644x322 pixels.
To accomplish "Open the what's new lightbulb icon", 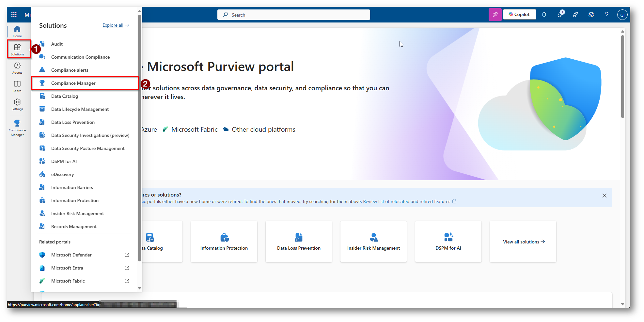I will tap(560, 14).
